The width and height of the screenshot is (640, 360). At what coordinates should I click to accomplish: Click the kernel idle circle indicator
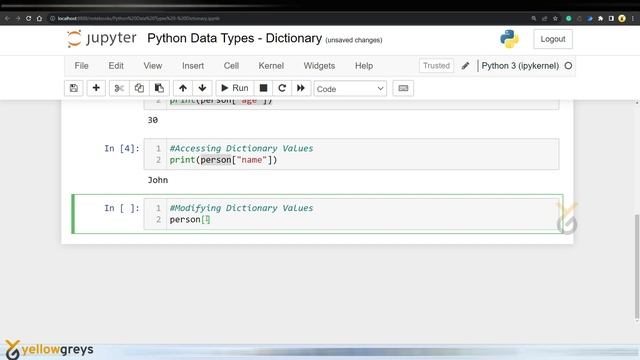(568, 66)
